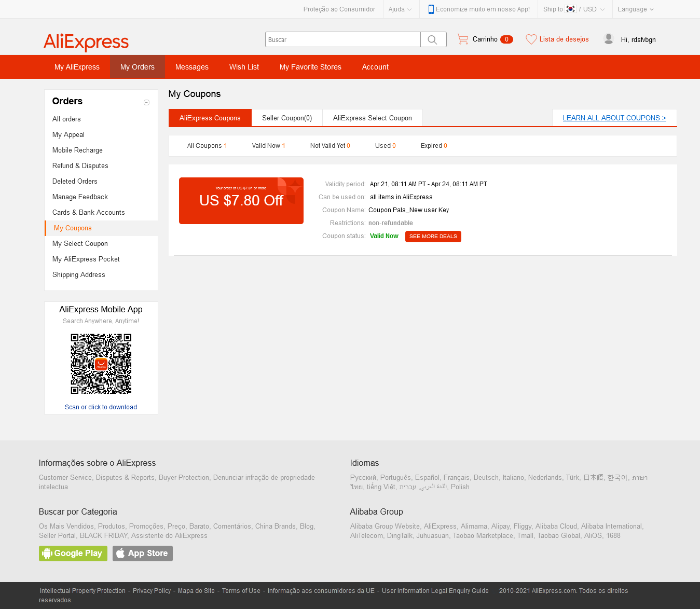Open Seller Portal footer link
Screen dimensions: 700x609
click(57, 536)
